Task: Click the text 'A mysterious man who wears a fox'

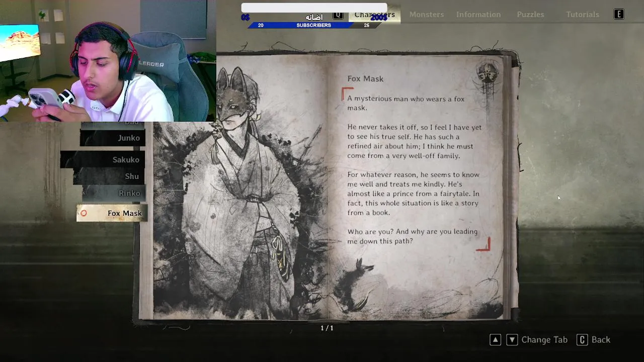Action: coord(406,99)
